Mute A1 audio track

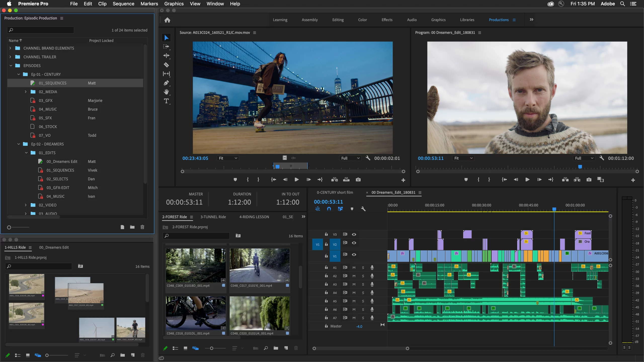(x=354, y=268)
